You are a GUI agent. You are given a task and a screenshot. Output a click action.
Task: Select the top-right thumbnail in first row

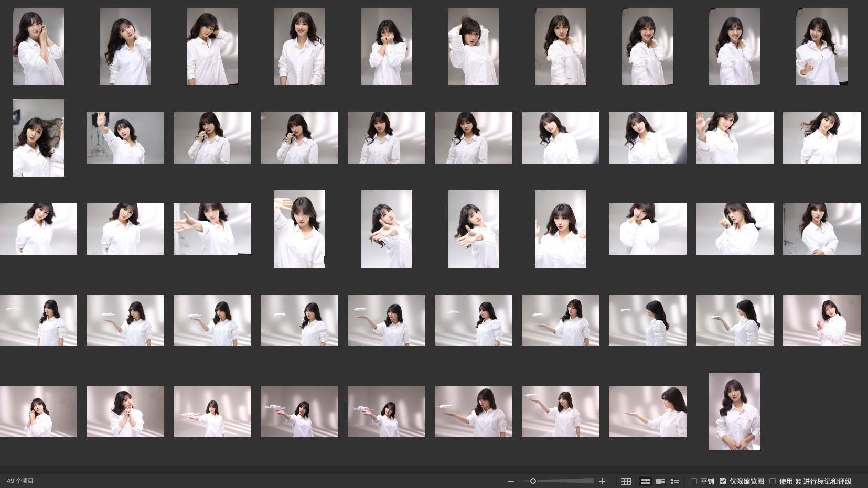pyautogui.click(x=821, y=47)
